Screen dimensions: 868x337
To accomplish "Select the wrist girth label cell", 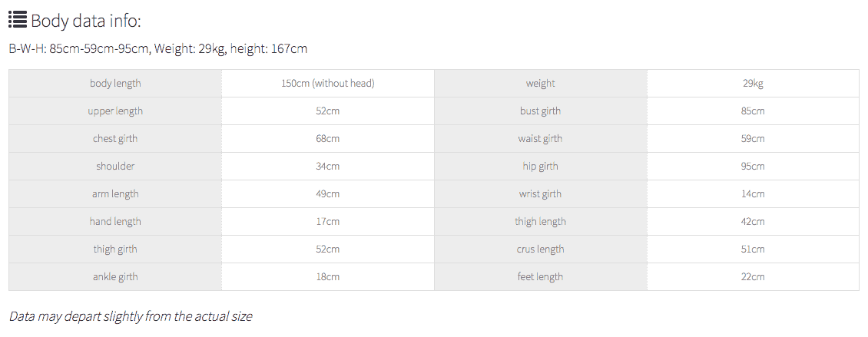I will click(x=541, y=193).
